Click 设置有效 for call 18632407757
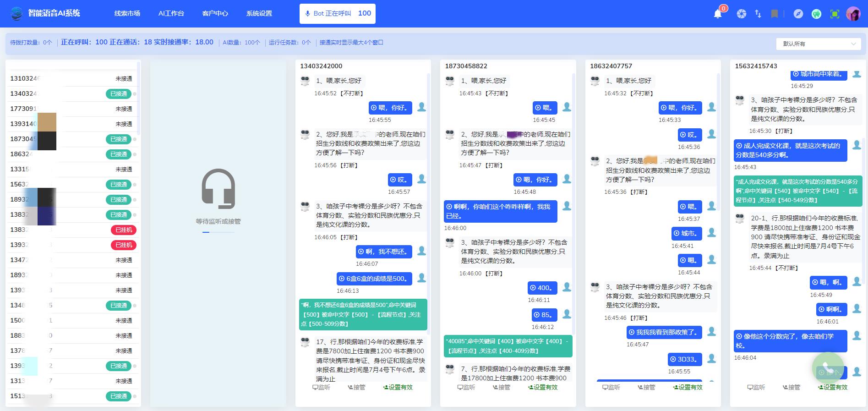This screenshot has height=411, width=868. (688, 387)
